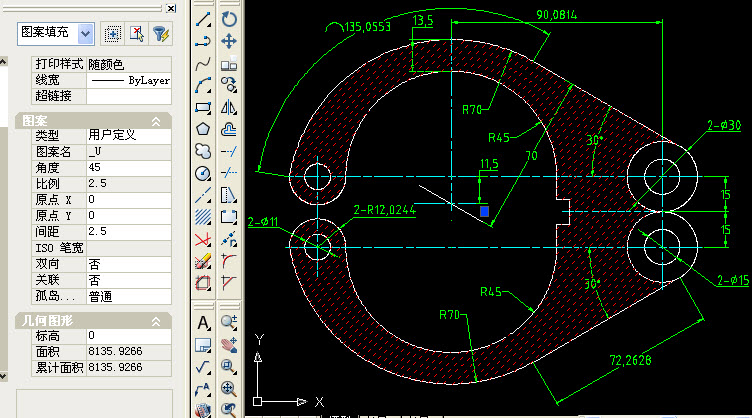752x418 pixels.
Task: Open the 线宽 ByLayer lineweight field
Action: (129, 80)
